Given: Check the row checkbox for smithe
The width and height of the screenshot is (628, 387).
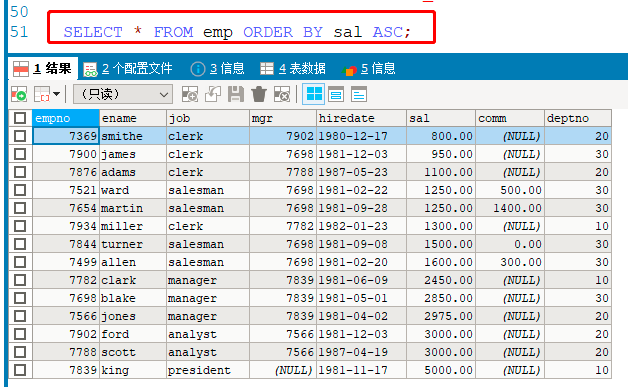Looking at the screenshot, I should [20, 136].
